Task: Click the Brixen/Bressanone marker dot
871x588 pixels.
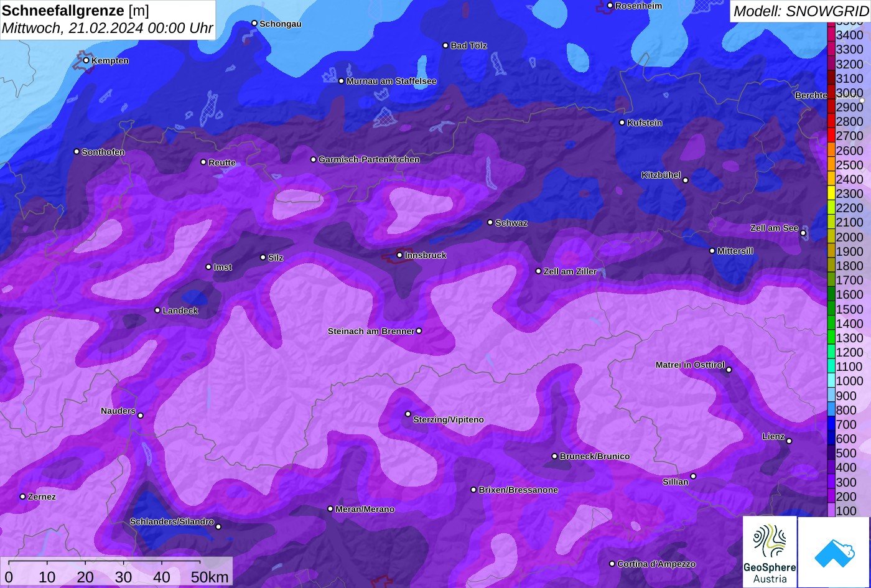Action: (473, 490)
